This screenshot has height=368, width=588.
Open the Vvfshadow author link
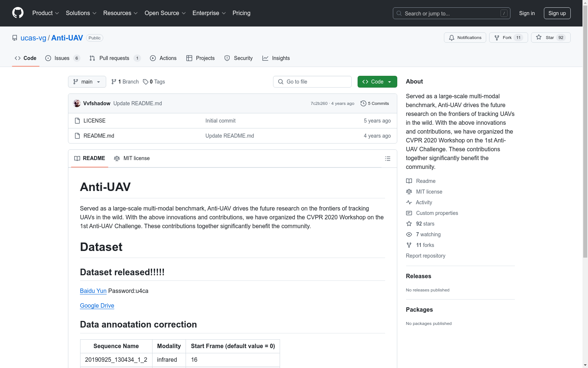[x=97, y=103]
